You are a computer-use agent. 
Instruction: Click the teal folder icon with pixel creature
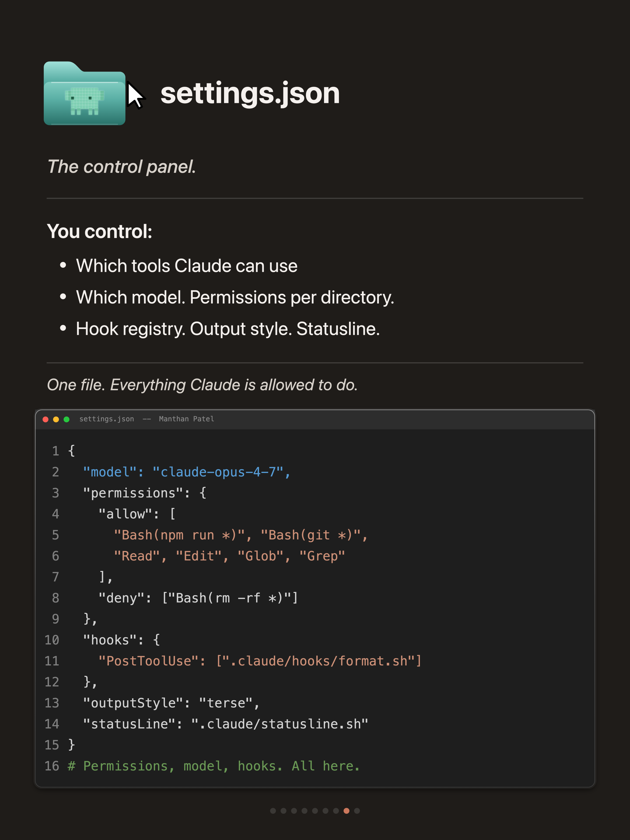point(84,93)
